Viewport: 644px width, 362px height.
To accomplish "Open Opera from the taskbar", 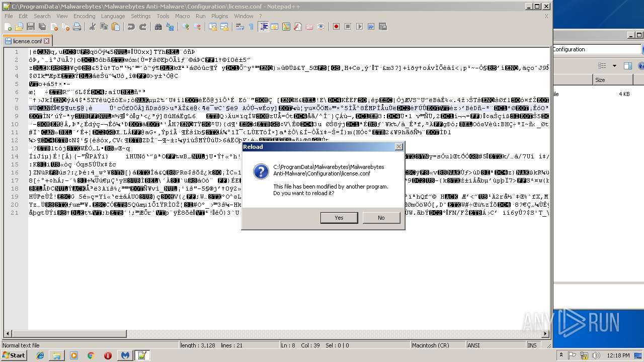I will click(108, 355).
